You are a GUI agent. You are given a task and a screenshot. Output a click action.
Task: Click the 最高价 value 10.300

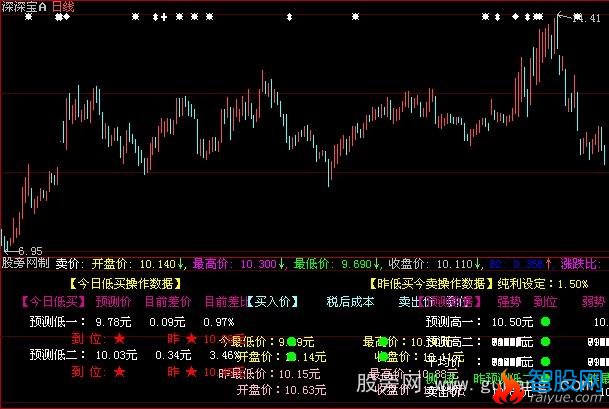click(x=258, y=264)
